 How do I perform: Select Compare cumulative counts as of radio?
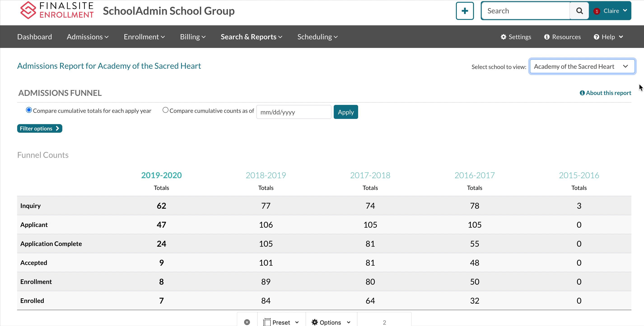(x=165, y=110)
